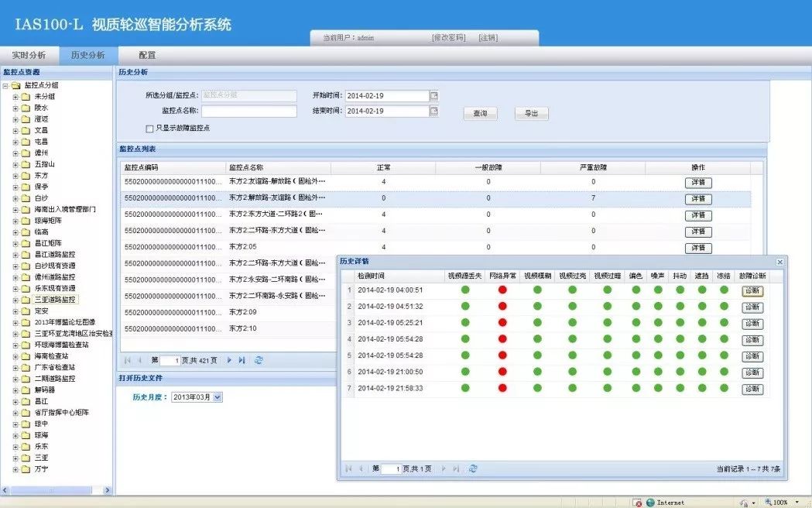Go to first page of 监控点列表
Screen dimensions: 812x508
coord(128,360)
